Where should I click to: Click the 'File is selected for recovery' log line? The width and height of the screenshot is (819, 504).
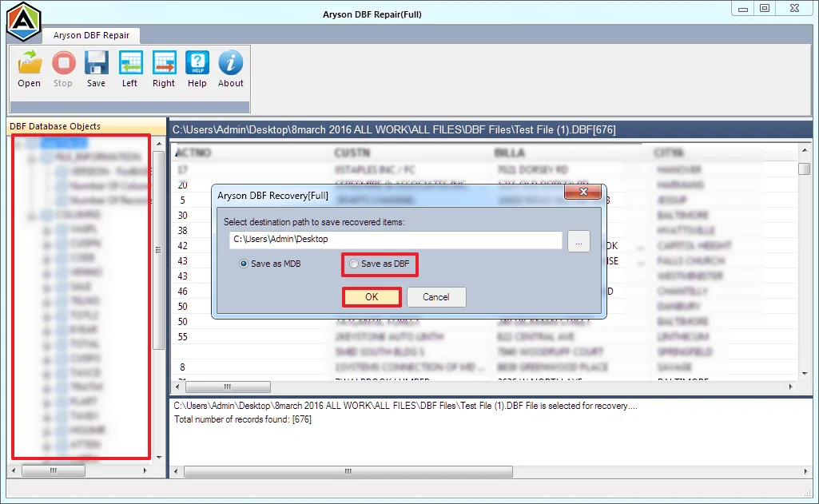[405, 406]
